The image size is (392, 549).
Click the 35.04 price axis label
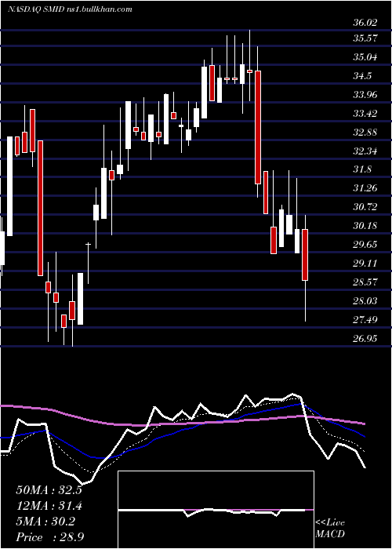tap(365, 57)
